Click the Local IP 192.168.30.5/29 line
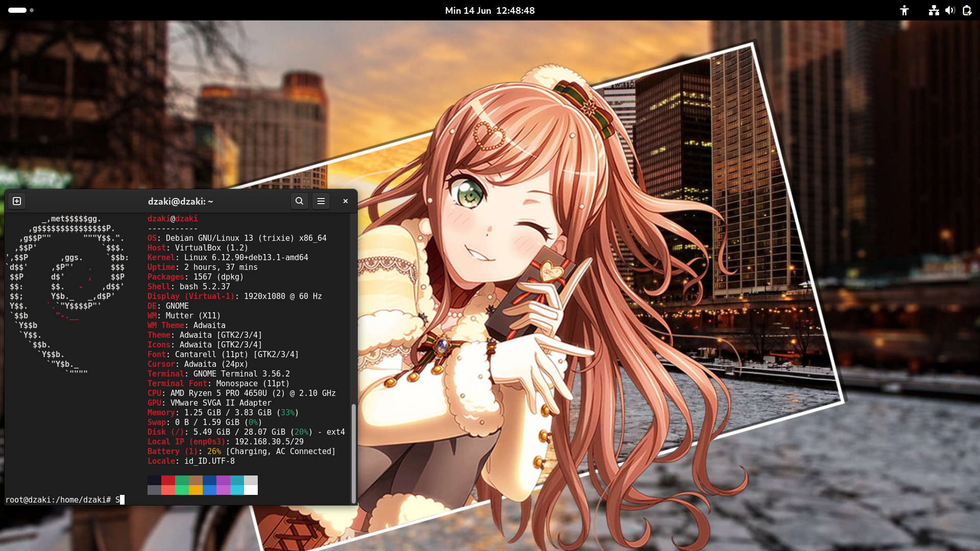980x551 pixels. 226,442
